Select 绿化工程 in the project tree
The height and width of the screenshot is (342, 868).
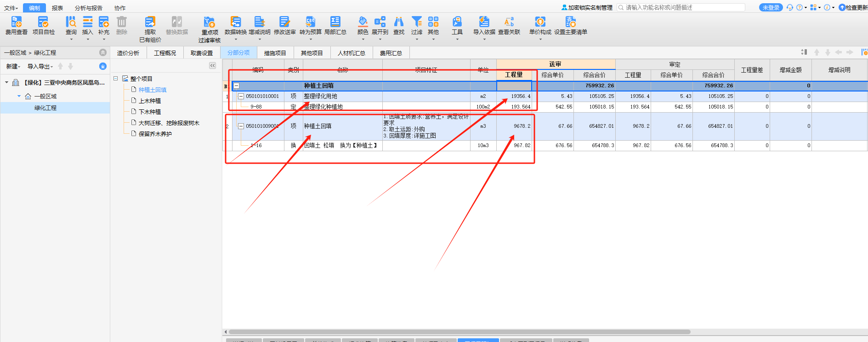tap(45, 108)
